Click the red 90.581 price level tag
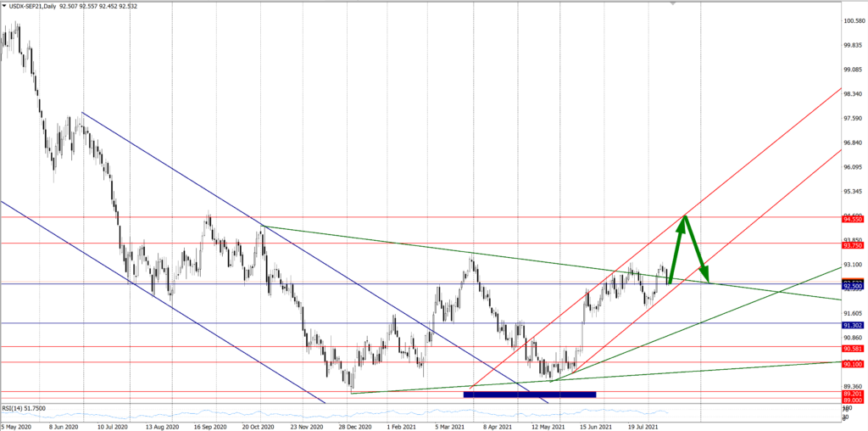The image size is (868, 431). [x=852, y=349]
